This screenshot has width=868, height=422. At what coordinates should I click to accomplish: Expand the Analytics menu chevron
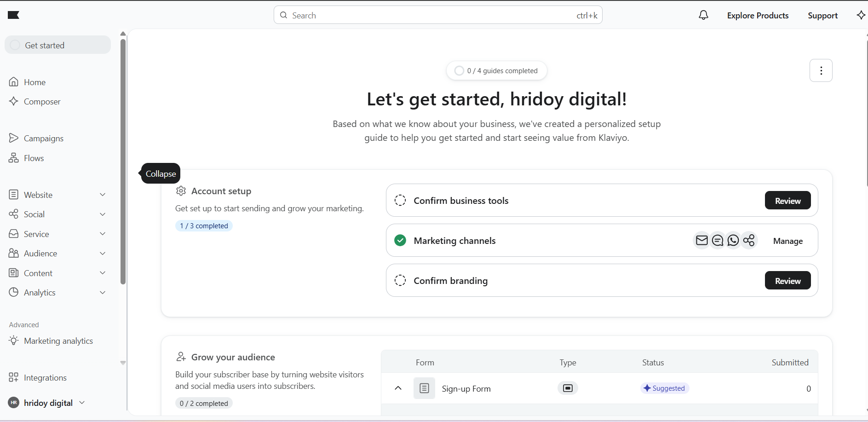103,292
